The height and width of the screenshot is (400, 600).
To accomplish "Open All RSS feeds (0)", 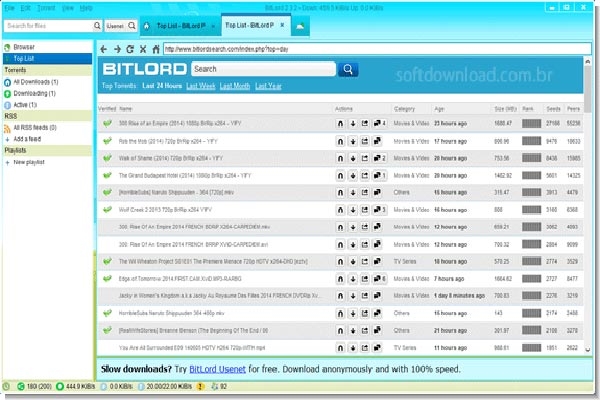I will (35, 127).
